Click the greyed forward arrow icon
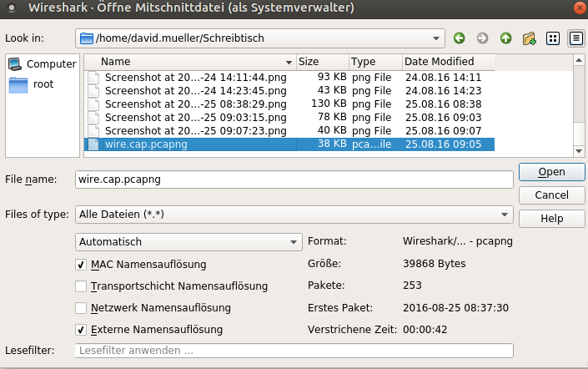This screenshot has width=588, height=369. 482,38
